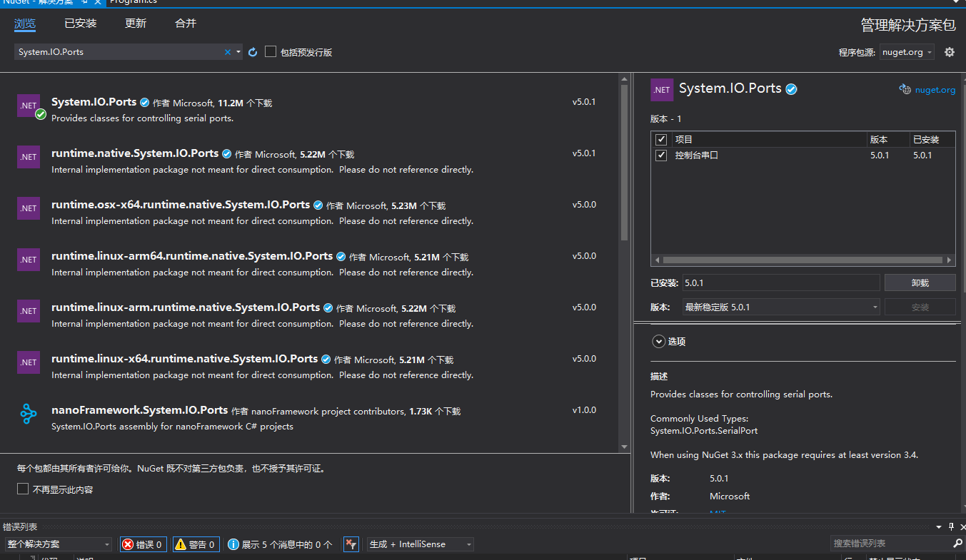
Task: Click the package list vertical scrollbar
Action: pyautogui.click(x=625, y=163)
